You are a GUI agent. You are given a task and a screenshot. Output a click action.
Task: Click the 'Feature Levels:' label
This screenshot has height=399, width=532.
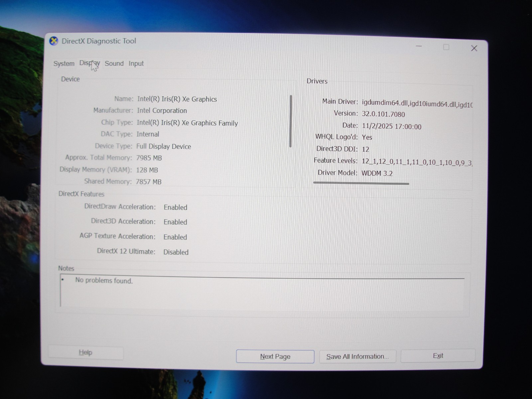point(335,161)
